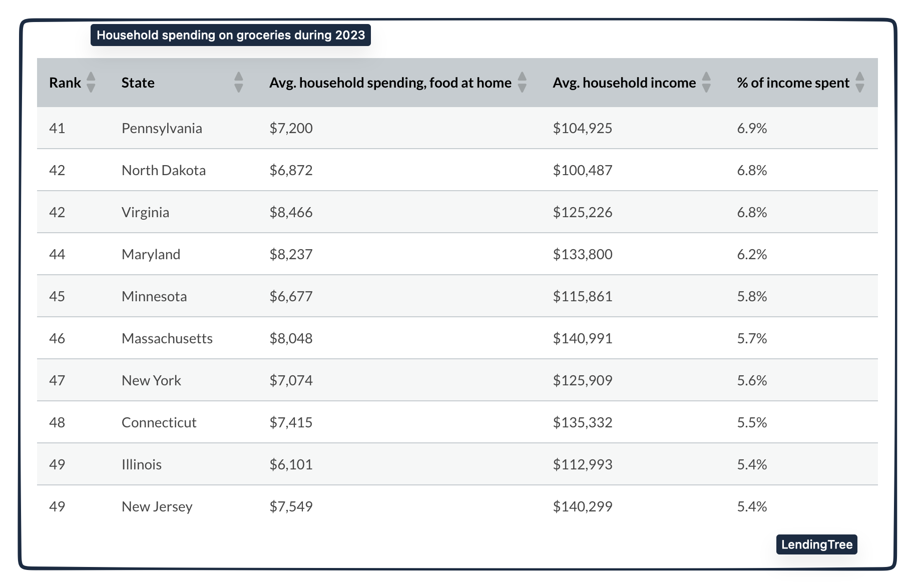Select the Minnesota spending value $6,677

coord(290,296)
